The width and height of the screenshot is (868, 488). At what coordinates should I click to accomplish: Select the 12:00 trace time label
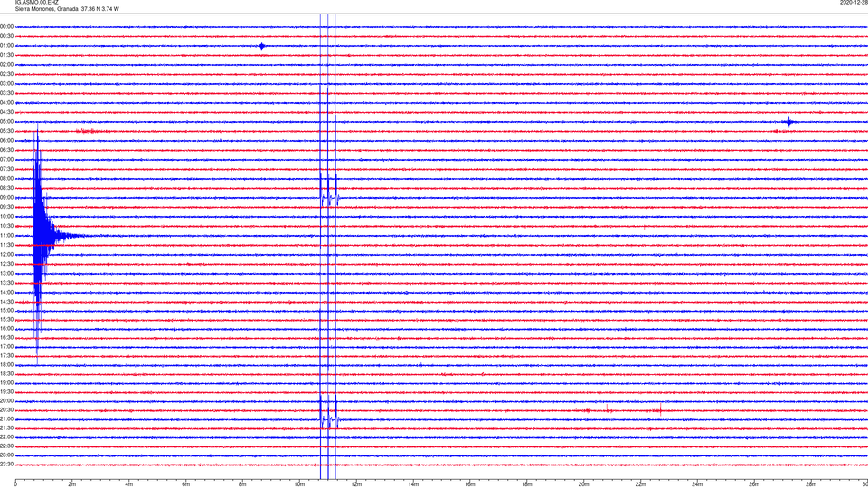pos(6,255)
